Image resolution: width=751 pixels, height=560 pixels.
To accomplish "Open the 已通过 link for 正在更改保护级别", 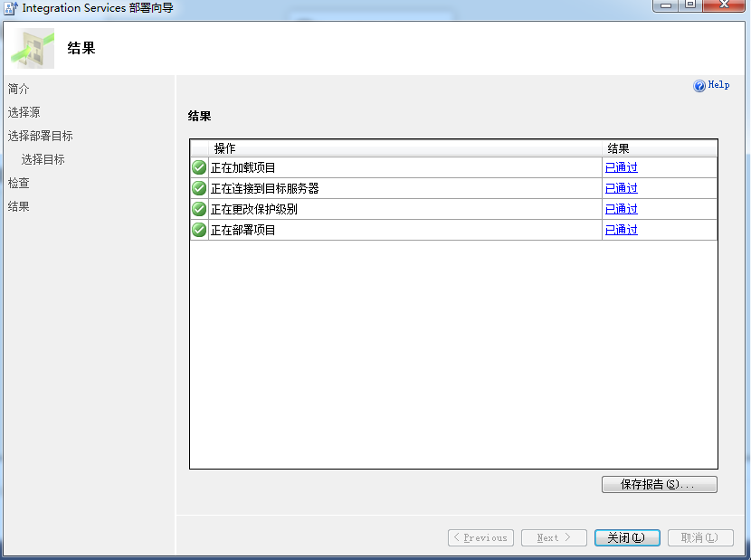I will [621, 208].
